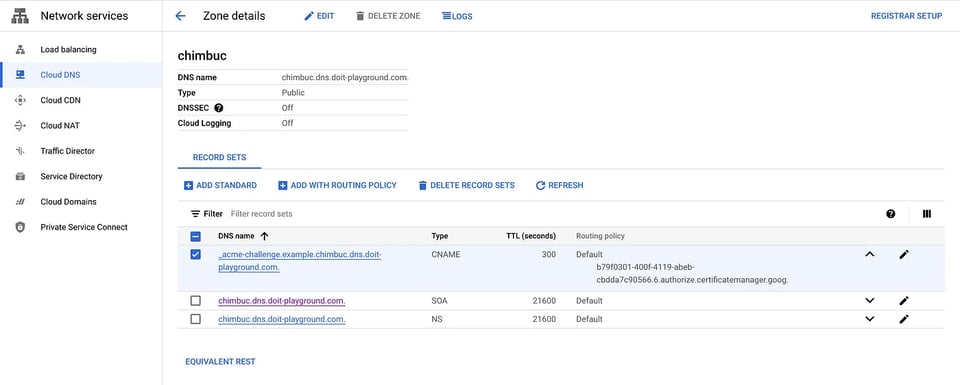
Task: Expand the NS record details chevron
Action: pyautogui.click(x=869, y=319)
